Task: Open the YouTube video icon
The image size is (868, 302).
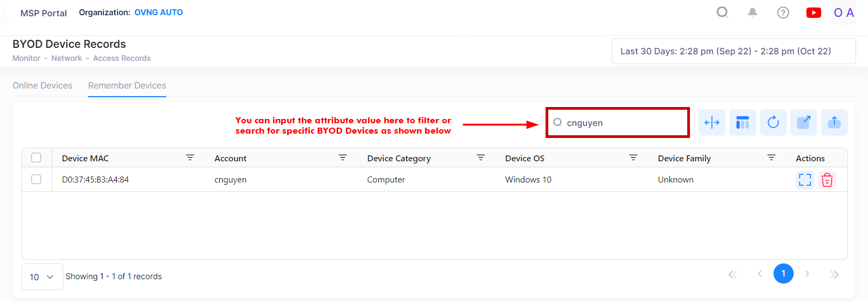Action: click(813, 12)
